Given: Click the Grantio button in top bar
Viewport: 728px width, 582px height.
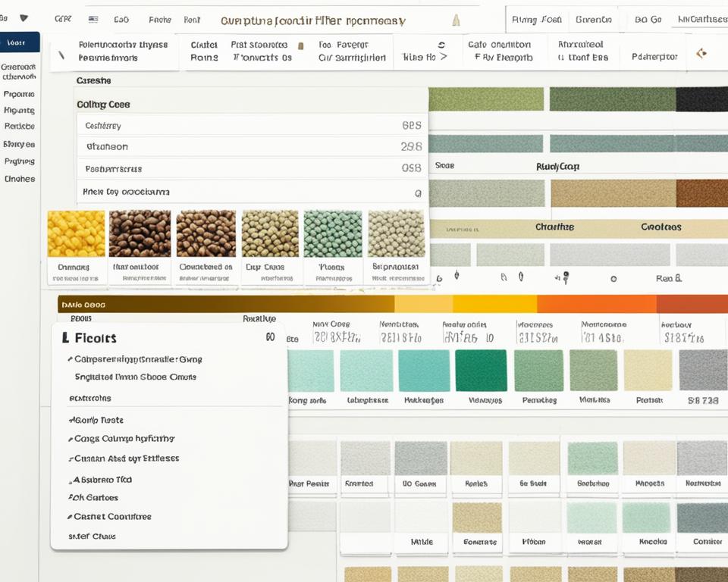Looking at the screenshot, I should click(593, 20).
